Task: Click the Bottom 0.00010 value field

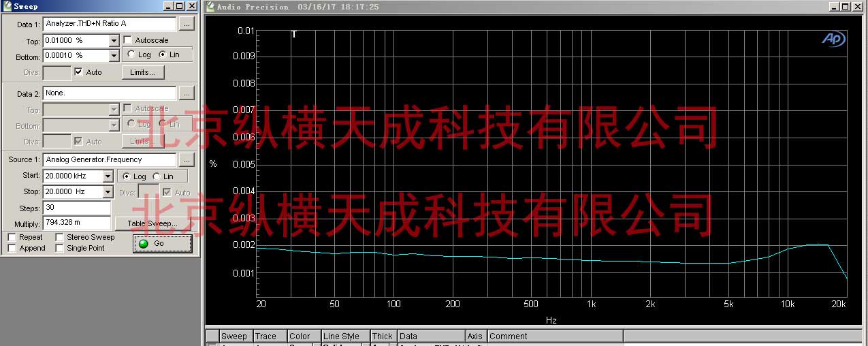Action: pos(76,56)
